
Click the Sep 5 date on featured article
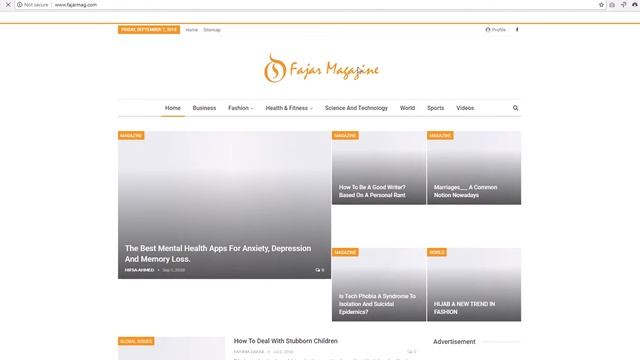click(173, 270)
